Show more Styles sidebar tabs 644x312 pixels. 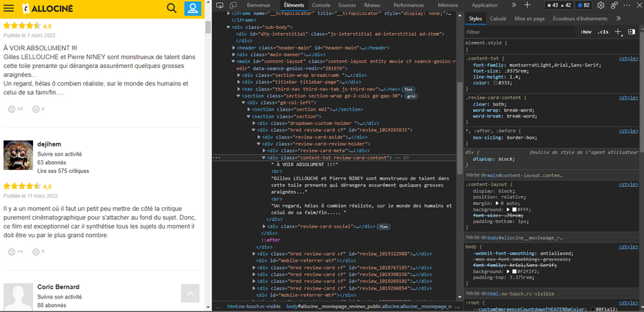(x=619, y=19)
